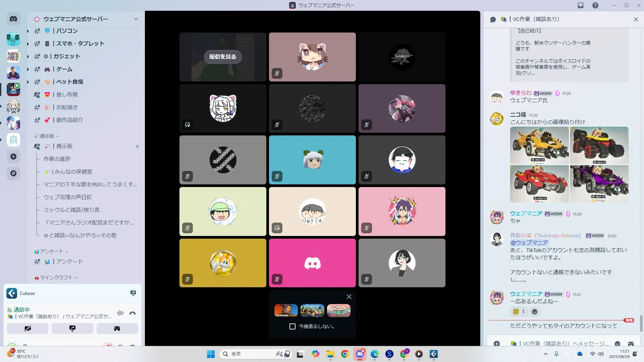Image resolution: width=644 pixels, height=362 pixels.
Task: Open the noise suppression waveform icon
Action: point(120,313)
